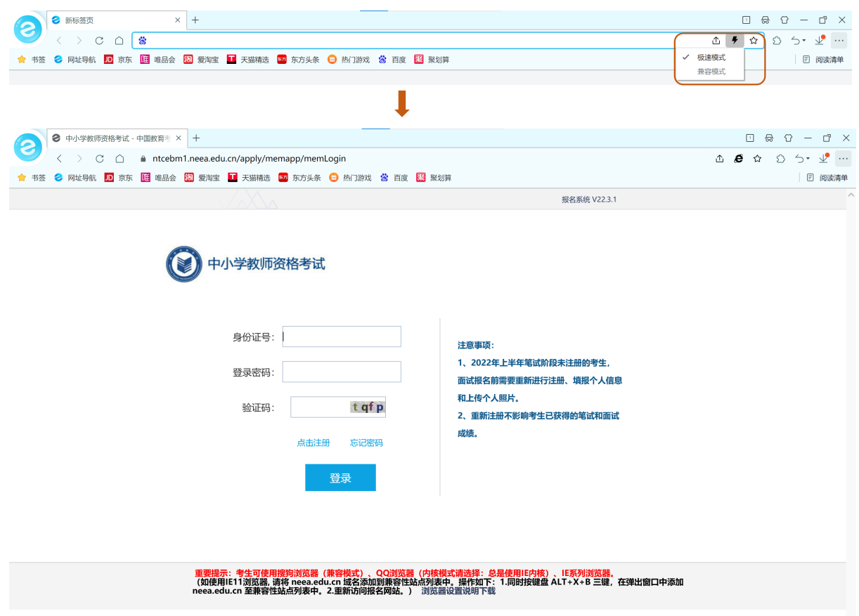Click the ntcebm1.neea.edu.cn URL text
The image size is (859, 616).
point(249,159)
